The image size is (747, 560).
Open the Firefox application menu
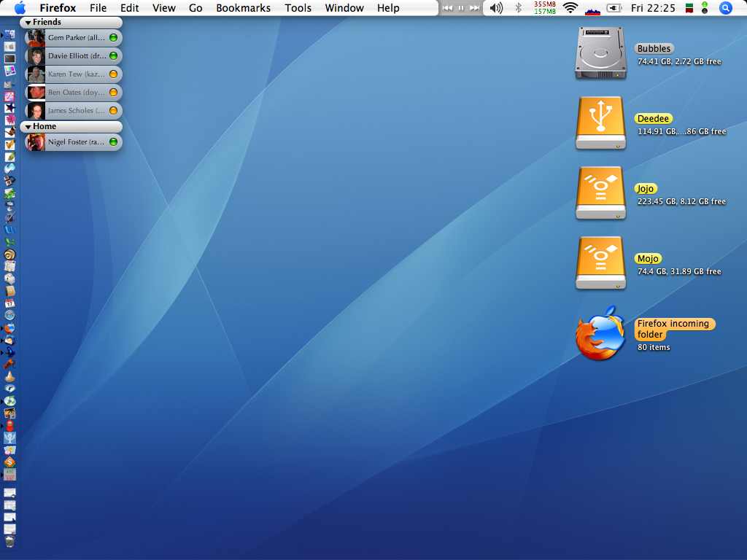click(58, 8)
